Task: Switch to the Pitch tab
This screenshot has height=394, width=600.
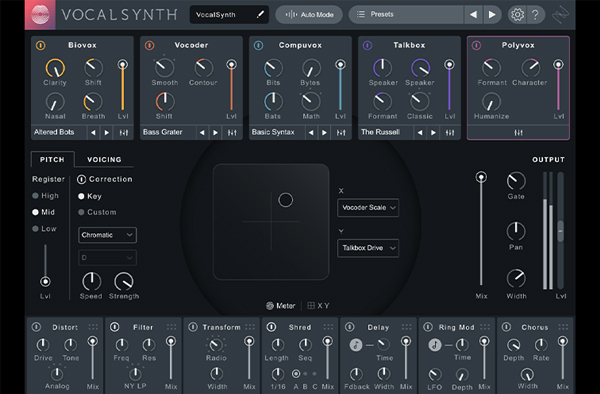Action: pyautogui.click(x=52, y=160)
